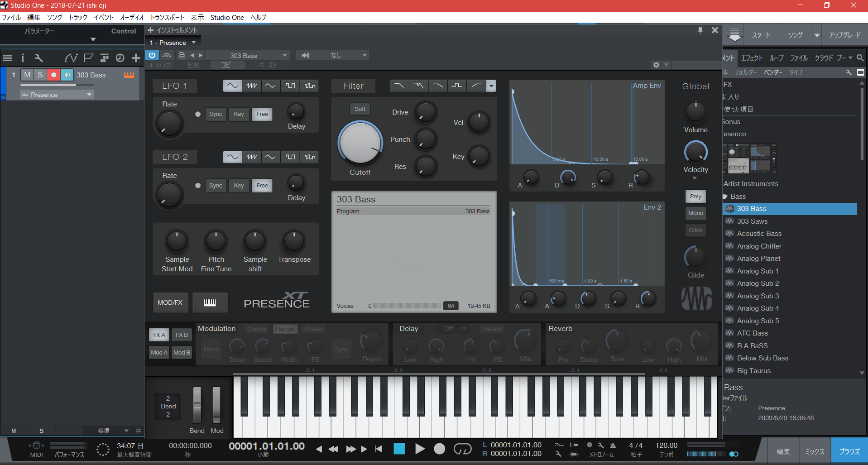The height and width of the screenshot is (465, 868).
Task: Open the keyboard view icon button
Action: (210, 302)
